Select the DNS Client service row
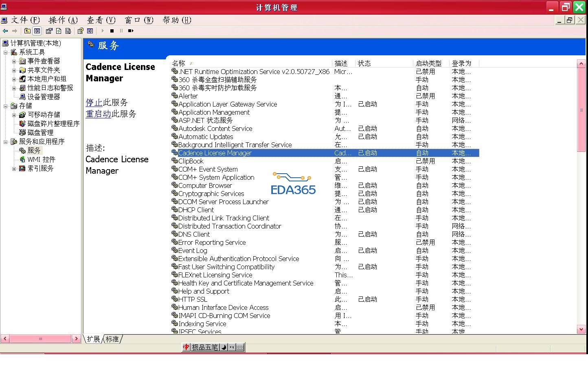 (x=325, y=234)
